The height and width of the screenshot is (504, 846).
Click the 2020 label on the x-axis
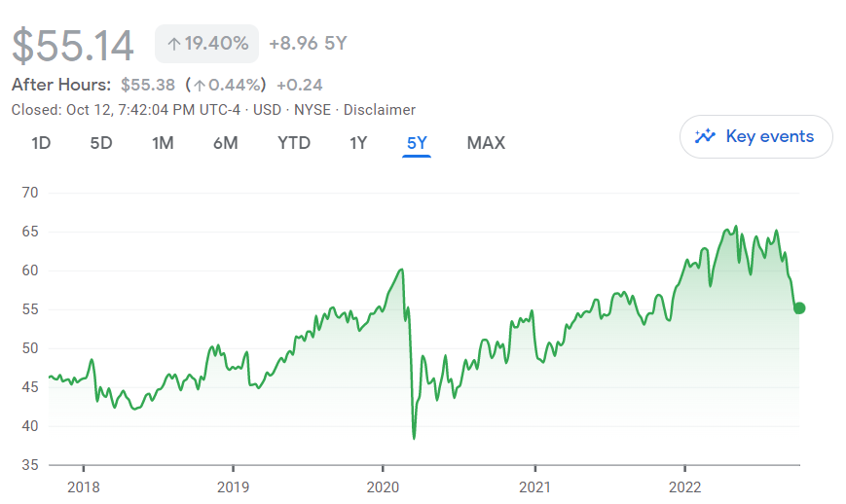384,486
